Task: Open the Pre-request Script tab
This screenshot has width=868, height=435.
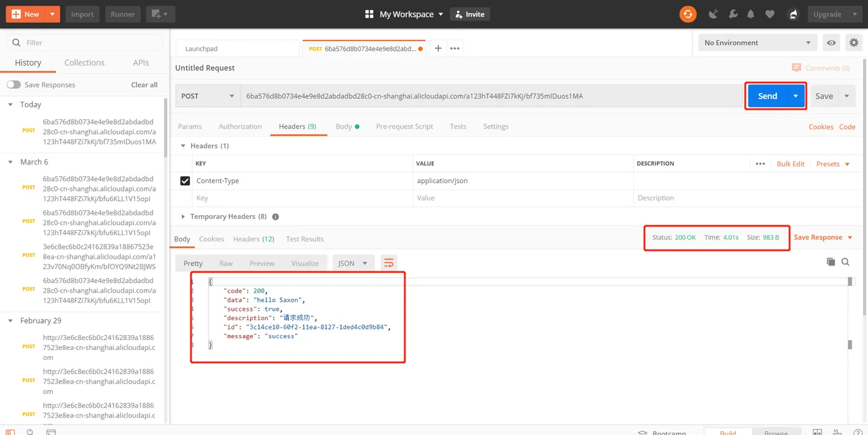Action: [x=404, y=127]
